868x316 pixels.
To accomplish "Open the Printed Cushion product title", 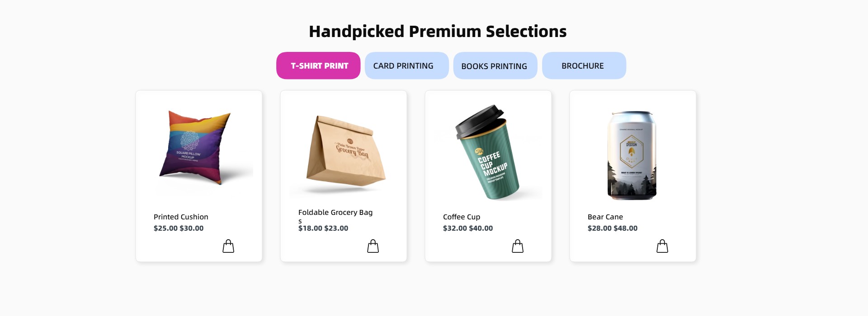I will point(181,217).
